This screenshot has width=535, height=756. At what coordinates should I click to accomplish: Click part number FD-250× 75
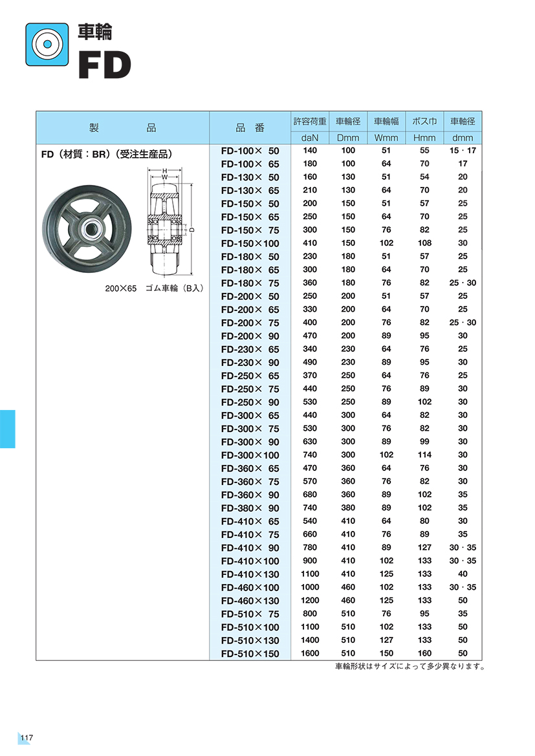250,389
